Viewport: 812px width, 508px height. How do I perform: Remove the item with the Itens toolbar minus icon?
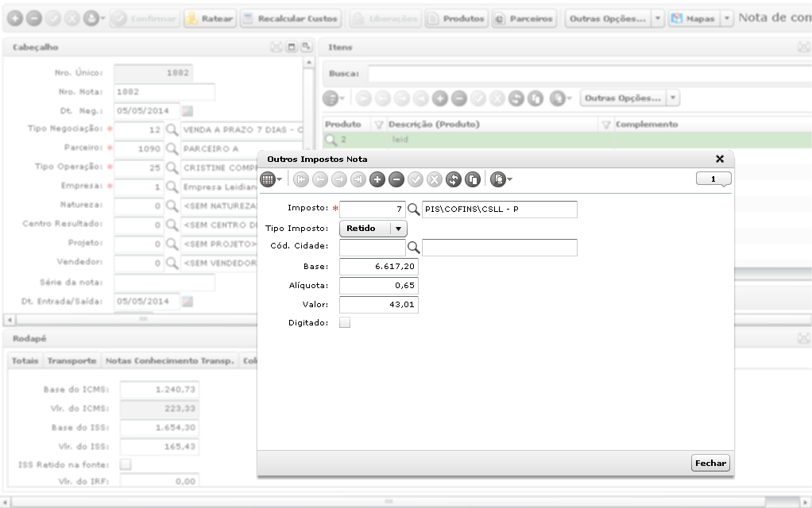click(458, 98)
